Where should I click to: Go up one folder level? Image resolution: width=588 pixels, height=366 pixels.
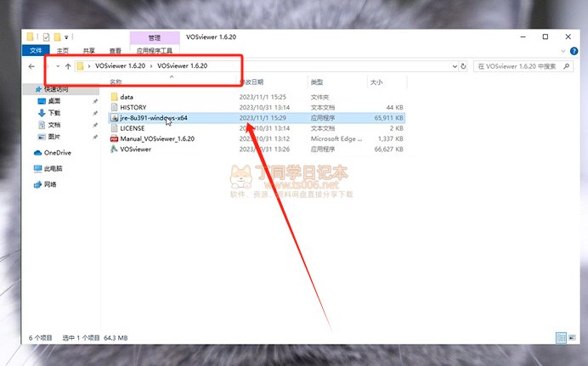pyautogui.click(x=68, y=66)
